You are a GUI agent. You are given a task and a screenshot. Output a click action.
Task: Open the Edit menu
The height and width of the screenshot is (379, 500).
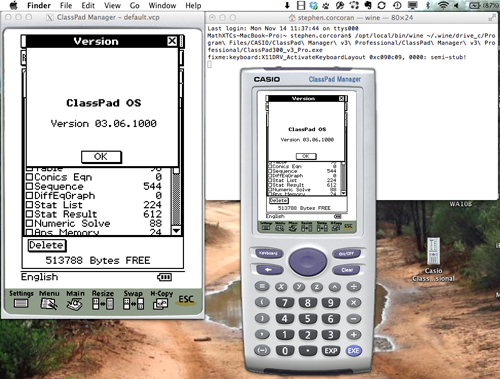click(x=88, y=5)
